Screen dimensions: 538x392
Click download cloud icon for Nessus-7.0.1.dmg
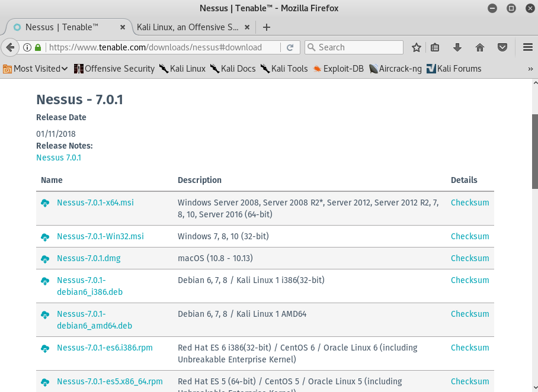[45, 259]
